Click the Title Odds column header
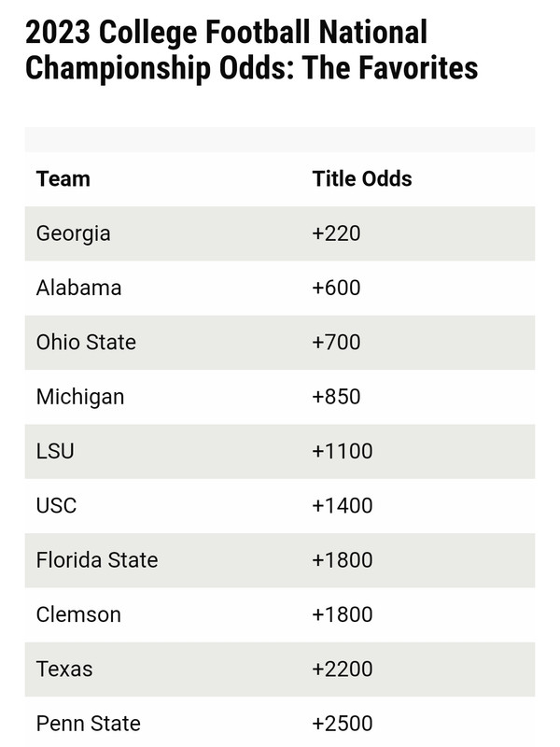 [x=362, y=179]
